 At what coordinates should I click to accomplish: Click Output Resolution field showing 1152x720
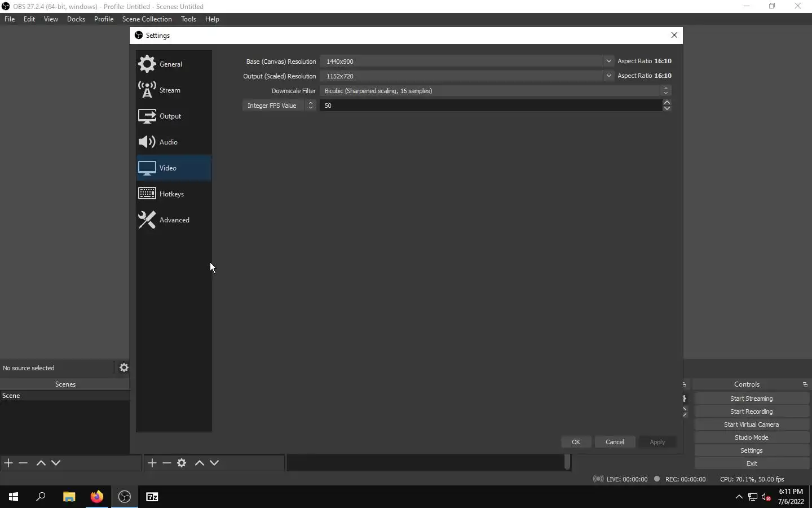point(461,76)
